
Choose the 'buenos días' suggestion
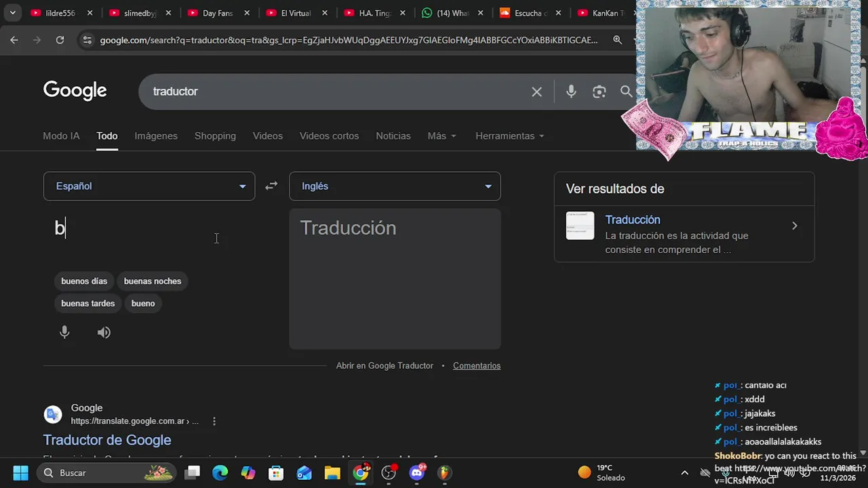tap(84, 281)
